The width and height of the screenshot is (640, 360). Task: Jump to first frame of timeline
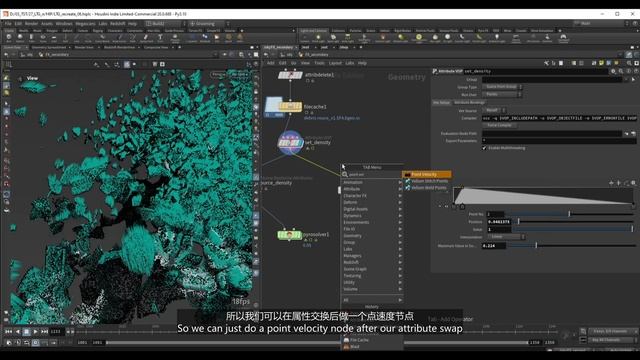[8, 331]
